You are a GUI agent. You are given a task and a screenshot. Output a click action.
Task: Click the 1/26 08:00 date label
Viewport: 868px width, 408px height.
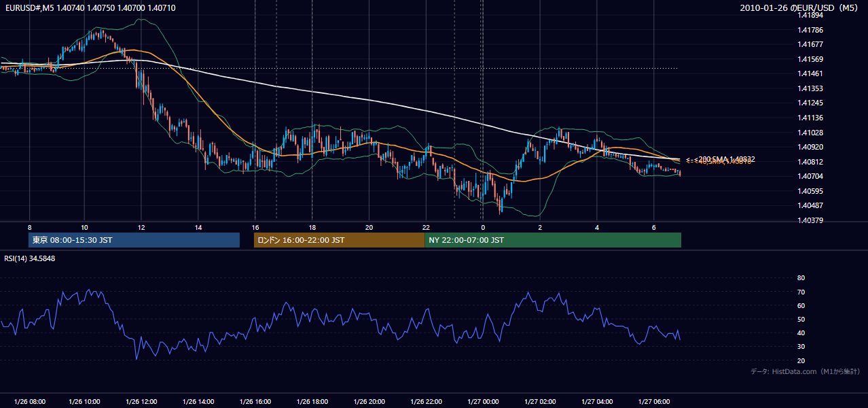29,401
